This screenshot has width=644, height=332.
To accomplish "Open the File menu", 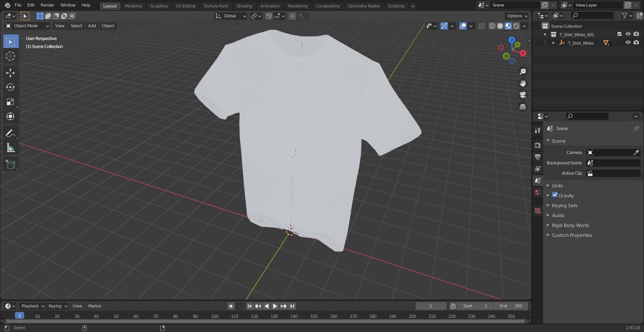I will pos(18,5).
